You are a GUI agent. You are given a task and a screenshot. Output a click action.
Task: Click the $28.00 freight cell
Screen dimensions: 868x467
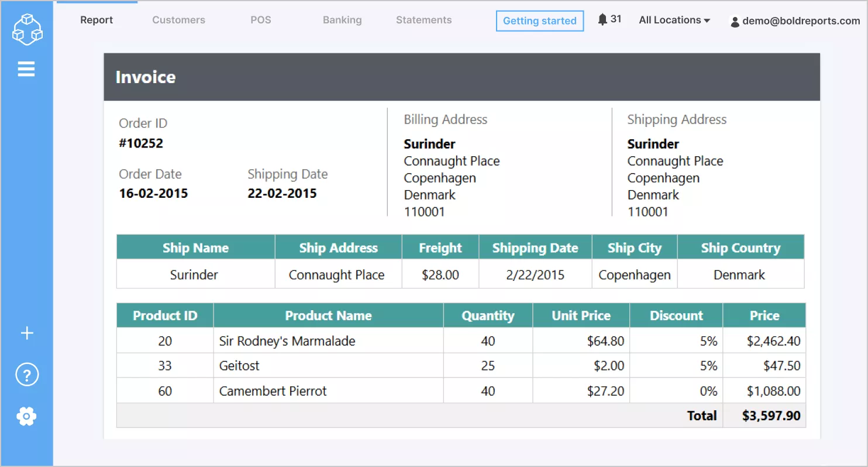(x=440, y=274)
